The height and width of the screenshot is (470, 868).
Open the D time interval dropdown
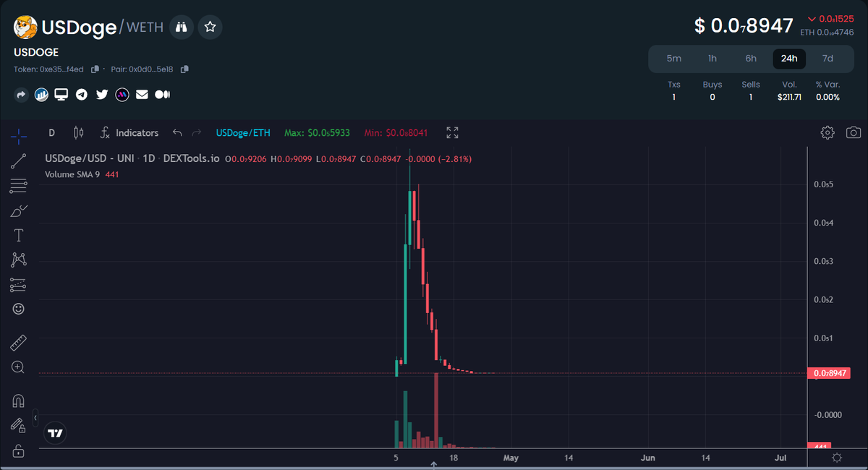(51, 133)
